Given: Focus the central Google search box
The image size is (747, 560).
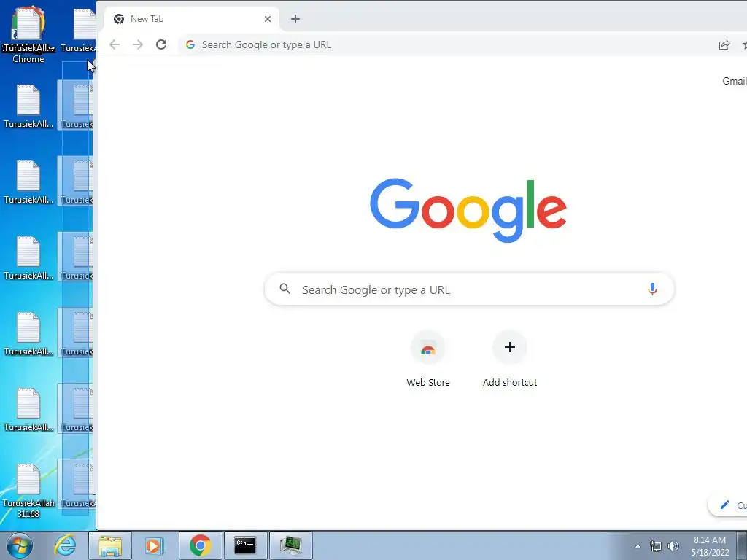Looking at the screenshot, I should (469, 289).
